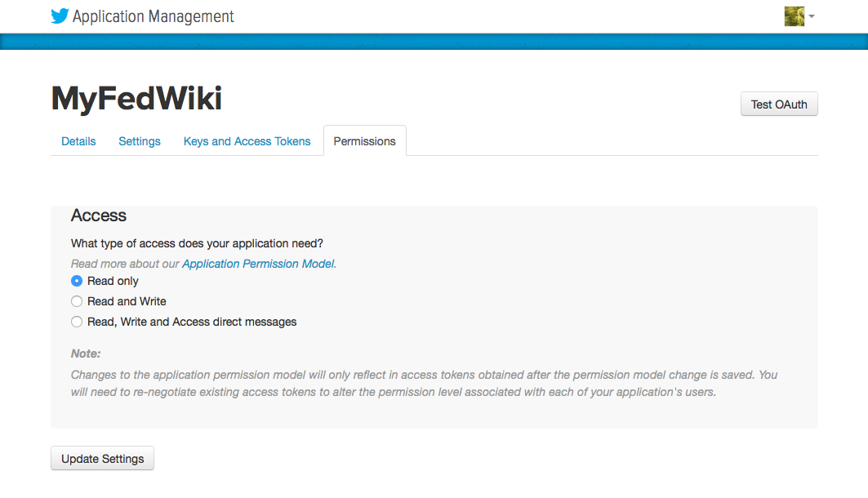868x498 pixels.
Task: Click the Application Management header title
Action: click(154, 16)
